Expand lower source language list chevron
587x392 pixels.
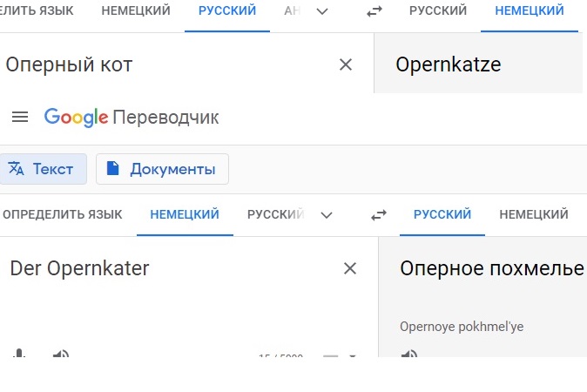click(x=327, y=215)
